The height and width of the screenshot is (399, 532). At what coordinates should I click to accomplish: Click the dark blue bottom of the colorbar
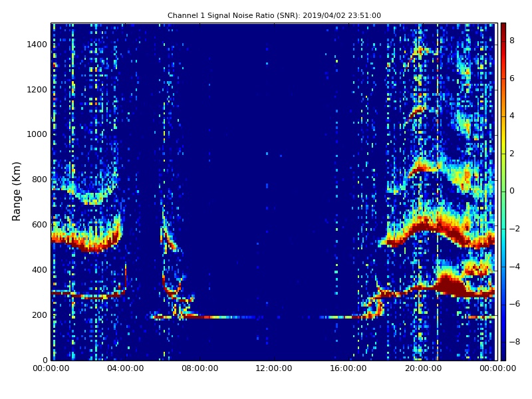(503, 356)
